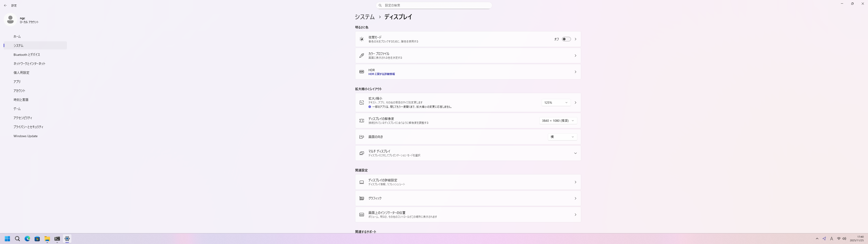Viewport: 868px width, 244px height.
Task: Click the back arrow beside 設定
Action: (x=5, y=5)
